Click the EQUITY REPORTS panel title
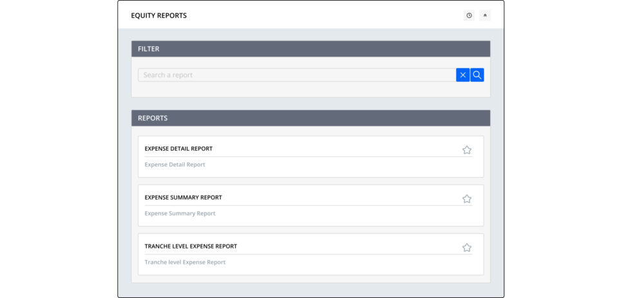 pos(158,15)
